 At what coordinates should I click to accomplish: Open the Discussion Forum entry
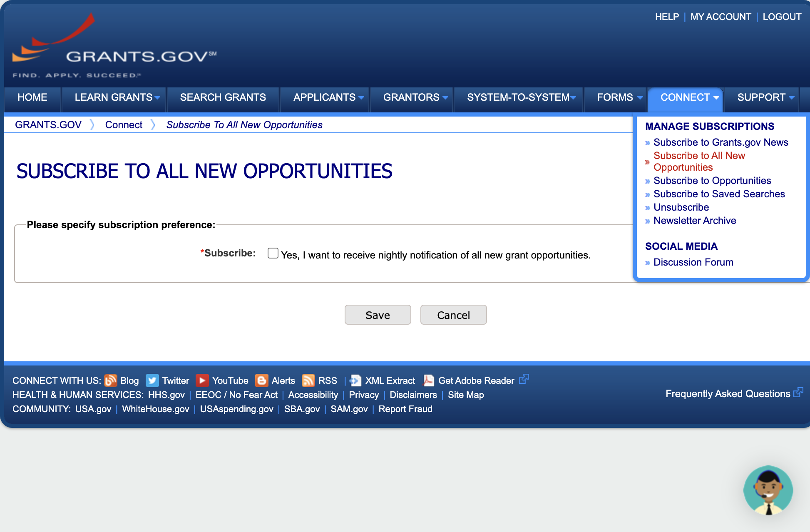point(693,262)
